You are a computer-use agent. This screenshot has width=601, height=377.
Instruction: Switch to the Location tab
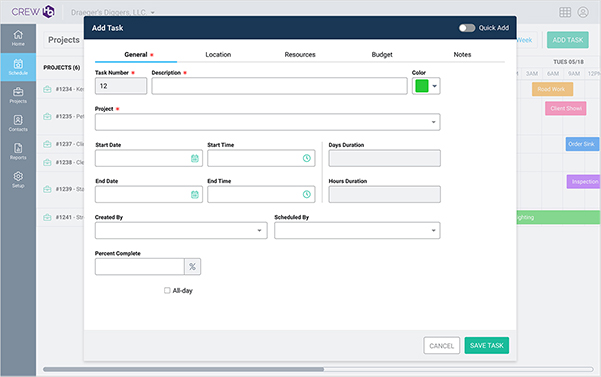(218, 54)
